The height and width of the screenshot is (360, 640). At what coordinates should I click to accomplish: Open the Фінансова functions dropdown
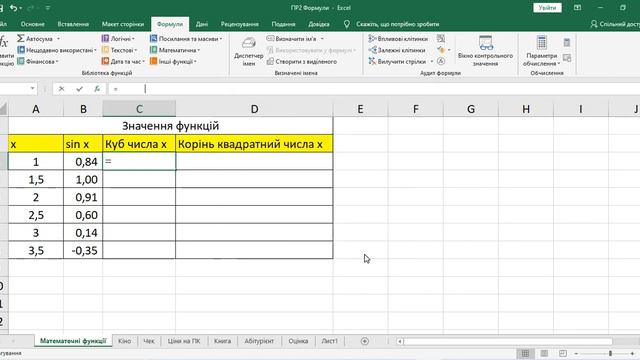(x=38, y=61)
